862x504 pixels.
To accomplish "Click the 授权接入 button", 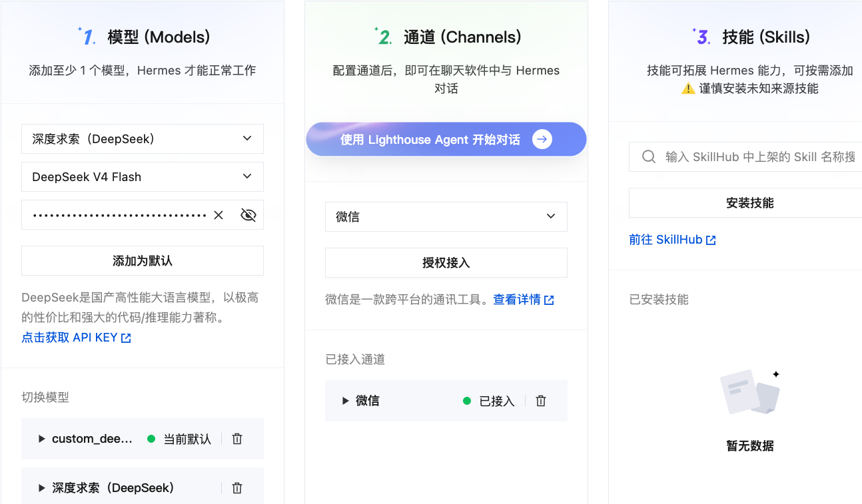I will pyautogui.click(x=446, y=262).
